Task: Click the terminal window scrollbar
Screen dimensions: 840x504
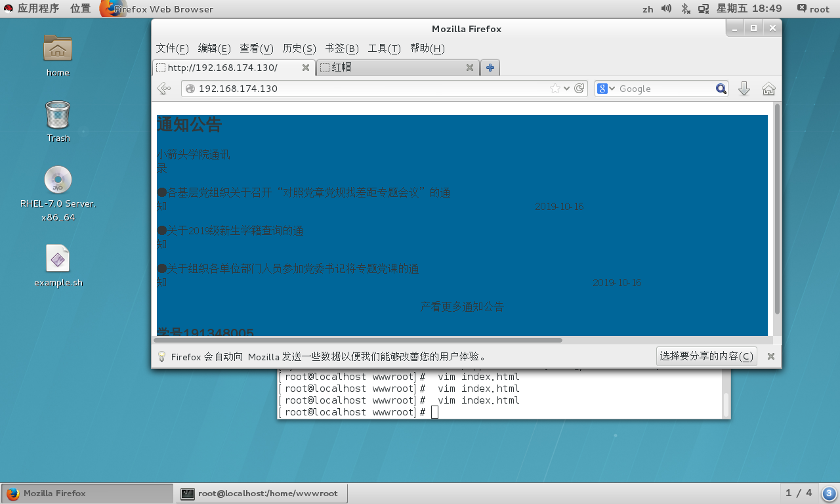Action: (726, 405)
